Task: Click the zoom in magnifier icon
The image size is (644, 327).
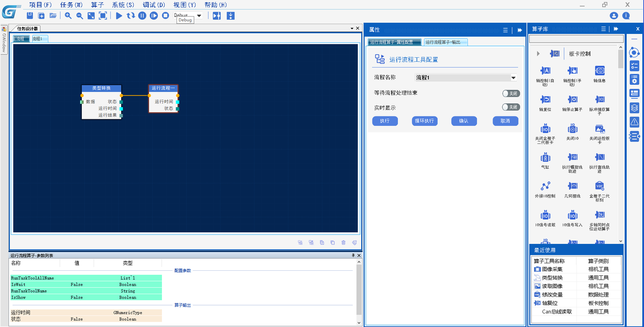Action: (68, 16)
